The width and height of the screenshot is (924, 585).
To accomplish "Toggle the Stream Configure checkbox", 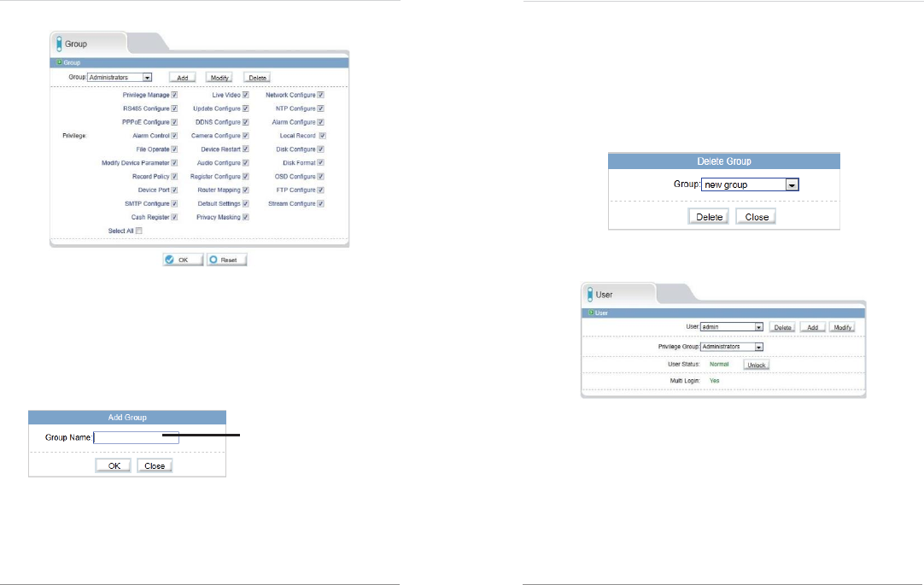I will [x=320, y=204].
